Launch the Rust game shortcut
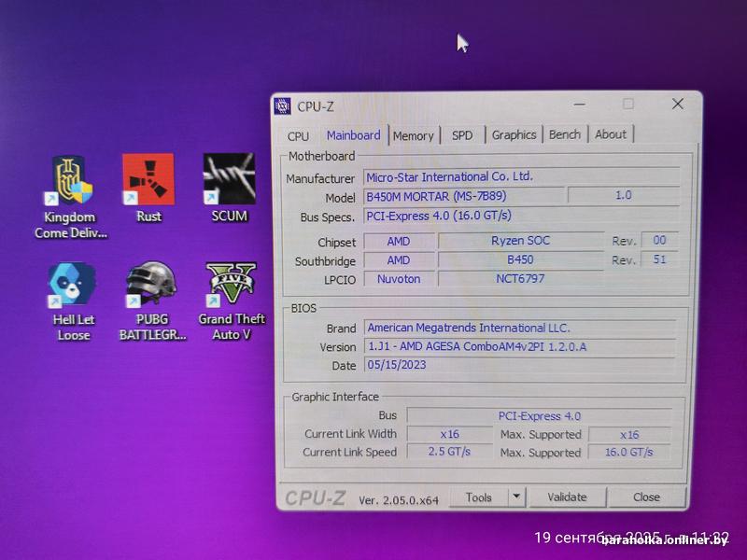This screenshot has width=747, height=560. pos(148,189)
